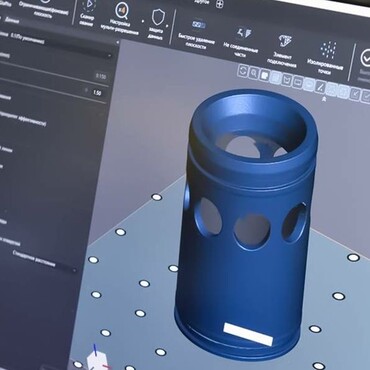Expand the dropdown at top of left panel
Screen dimensions: 370x370
click(55, 54)
